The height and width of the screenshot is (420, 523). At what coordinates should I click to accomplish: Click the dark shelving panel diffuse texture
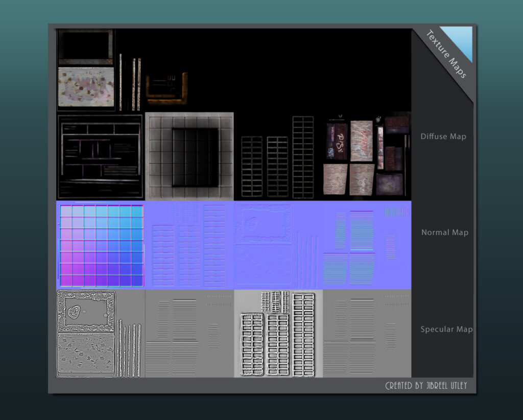pos(100,156)
